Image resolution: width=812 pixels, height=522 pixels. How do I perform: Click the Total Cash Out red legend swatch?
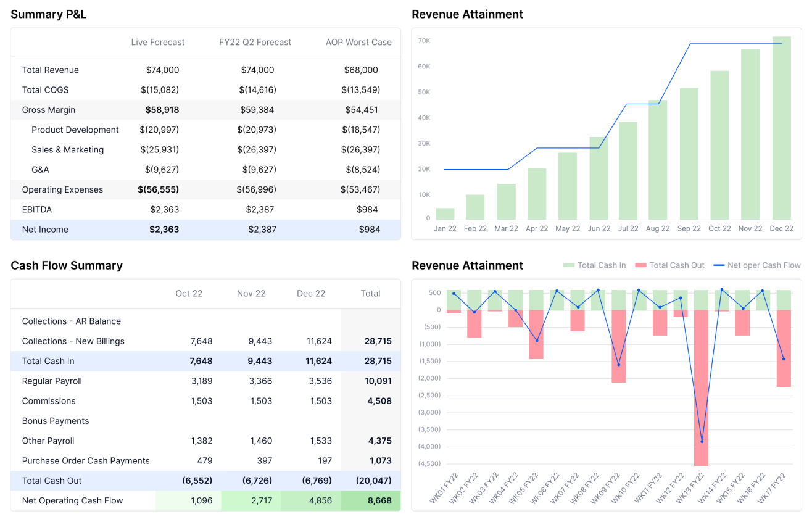tap(640, 265)
